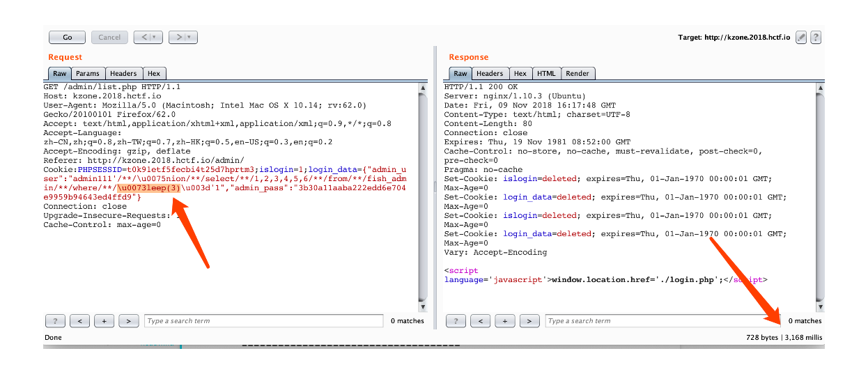Screen dimensions: 868x374
Task: Click the request pane vertical scrollbar
Action: click(x=422, y=196)
